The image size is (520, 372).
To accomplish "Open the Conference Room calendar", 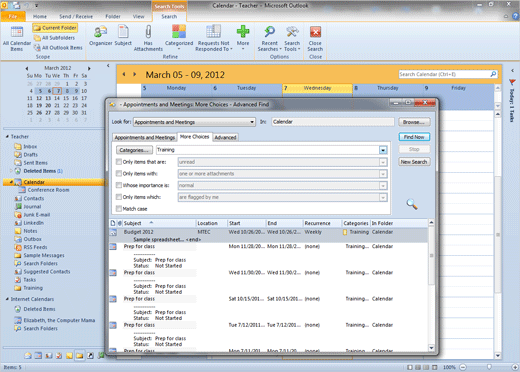I will pos(48,190).
